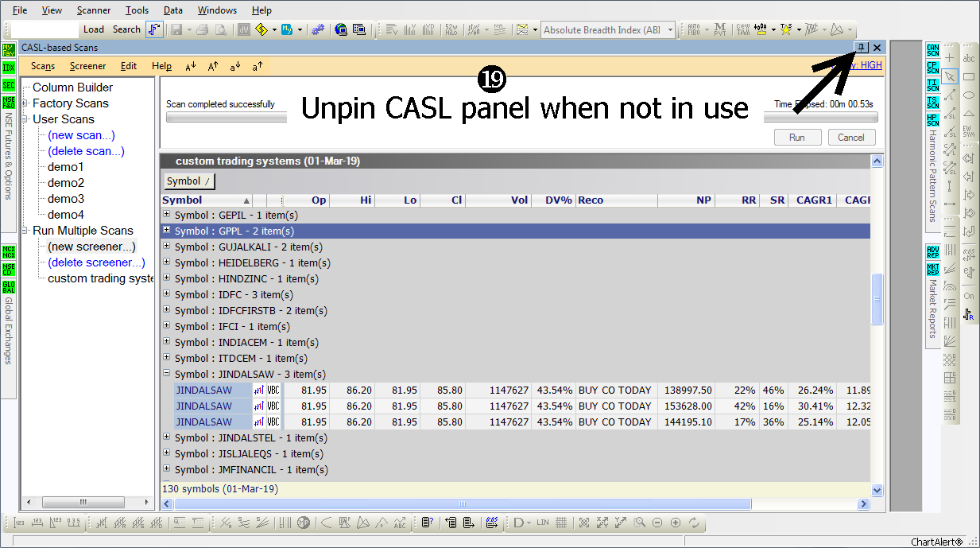
Task: Open the NSE F&O sidebar icon
Action: click(x=9, y=103)
